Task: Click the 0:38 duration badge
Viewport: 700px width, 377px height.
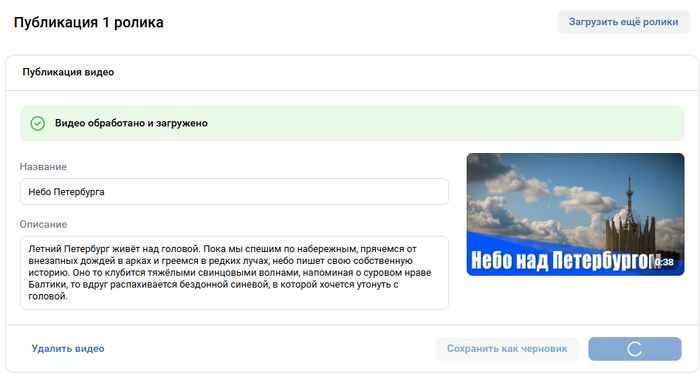Action: coord(664,262)
